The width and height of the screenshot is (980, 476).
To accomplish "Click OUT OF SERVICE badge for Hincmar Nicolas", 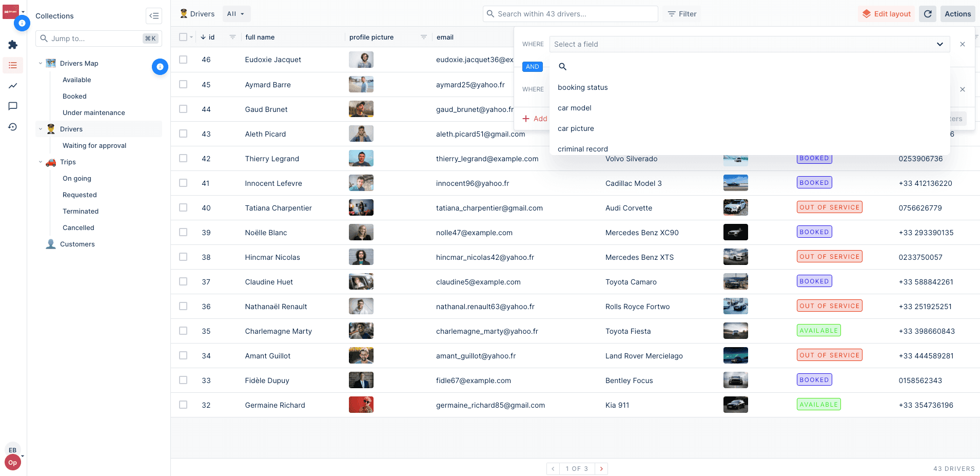I will click(830, 257).
